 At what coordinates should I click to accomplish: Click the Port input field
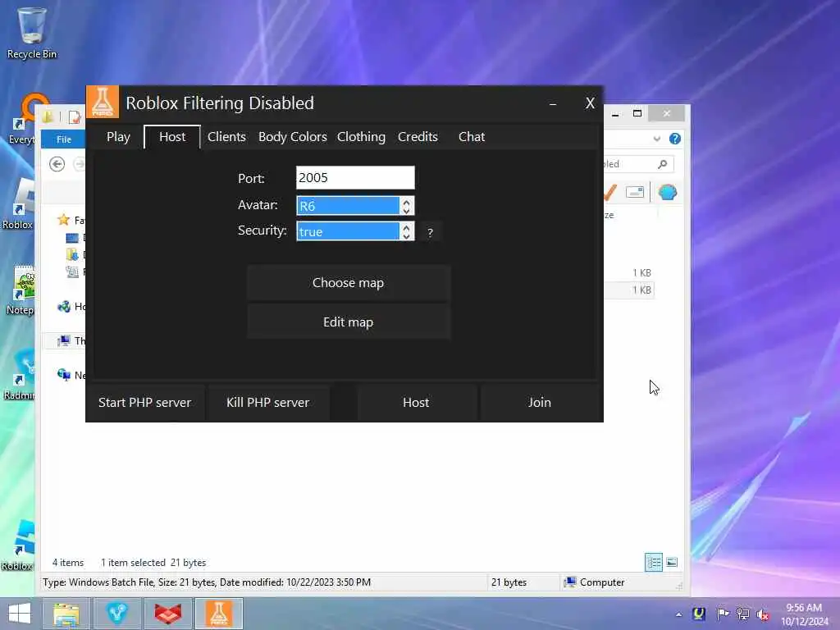point(355,178)
